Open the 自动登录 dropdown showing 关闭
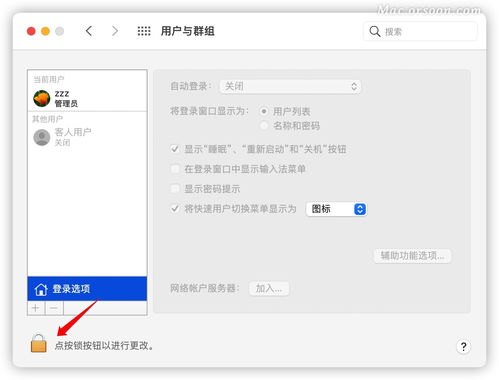 pos(290,87)
